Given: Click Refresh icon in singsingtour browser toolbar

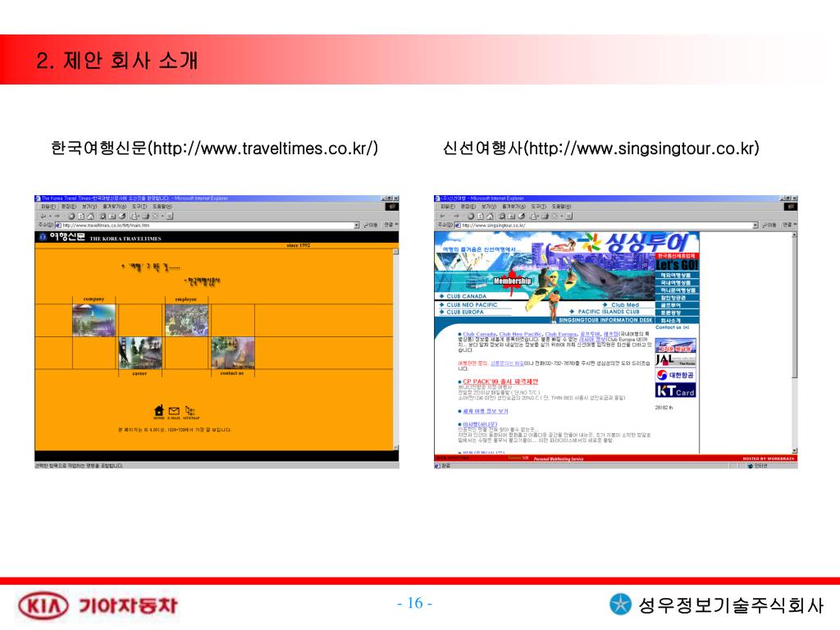Looking at the screenshot, I should pos(481,217).
